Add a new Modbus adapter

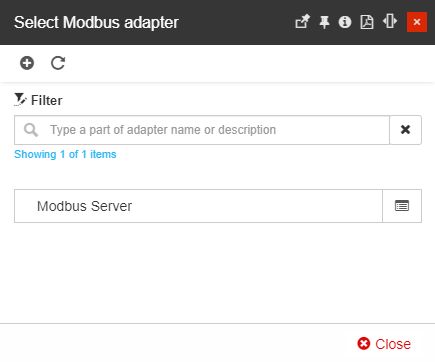[27, 63]
